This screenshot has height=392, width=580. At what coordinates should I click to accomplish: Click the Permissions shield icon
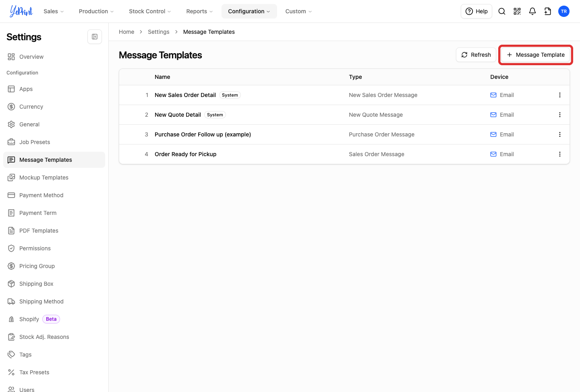11,248
